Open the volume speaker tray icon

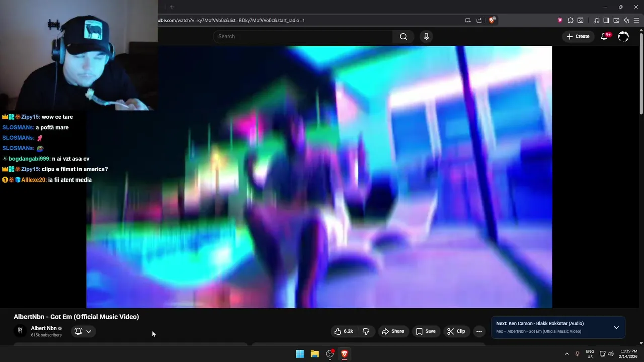pos(611,354)
